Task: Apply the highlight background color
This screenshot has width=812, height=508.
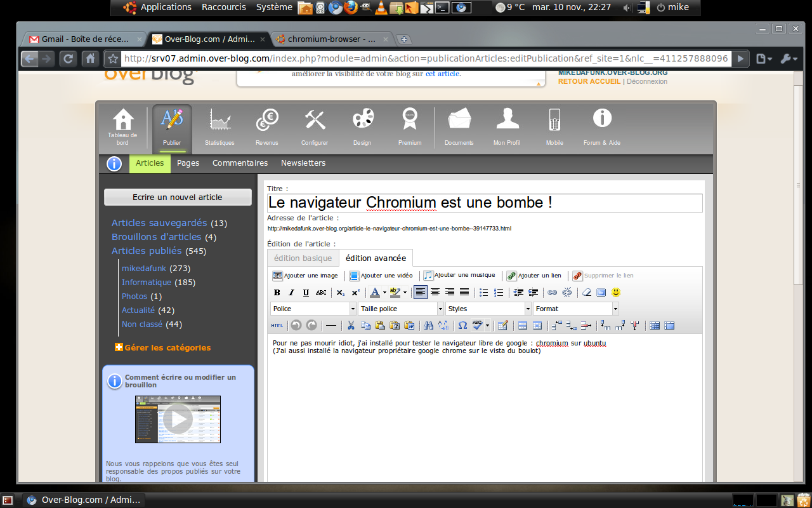Action: click(x=395, y=293)
